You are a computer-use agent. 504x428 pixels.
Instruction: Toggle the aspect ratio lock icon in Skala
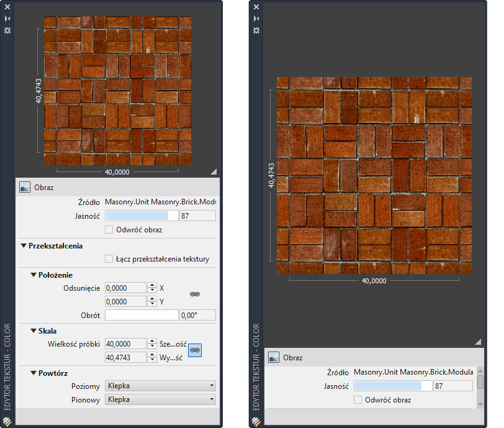click(195, 350)
